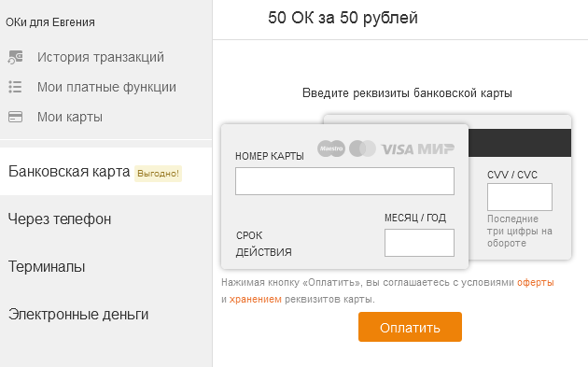Viewport: 588px width, 367px height.
Task: Open Мои платные функции section
Action: (106, 87)
